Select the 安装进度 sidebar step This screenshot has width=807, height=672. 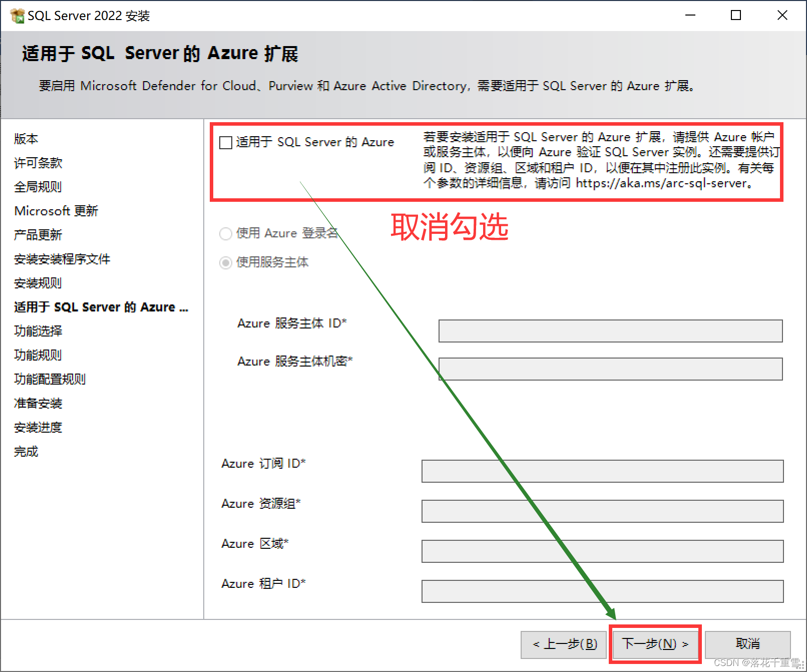point(38,427)
